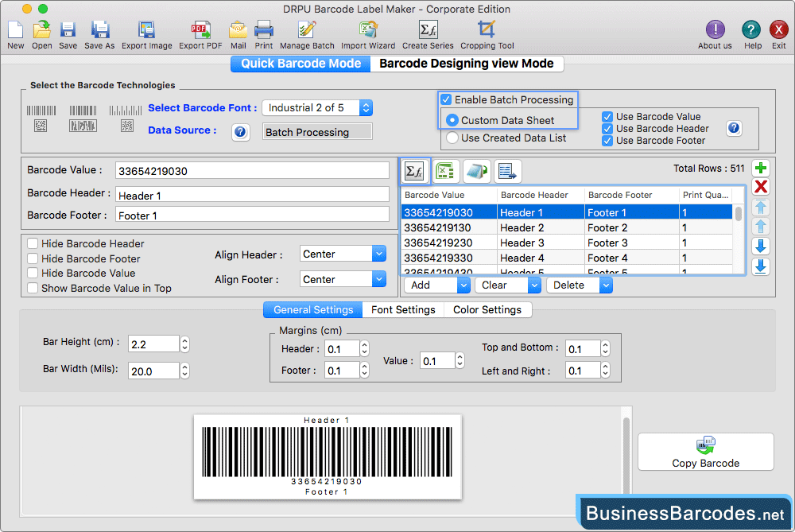The height and width of the screenshot is (532, 795).
Task: Click sigma series icon above data table
Action: pyautogui.click(x=414, y=172)
